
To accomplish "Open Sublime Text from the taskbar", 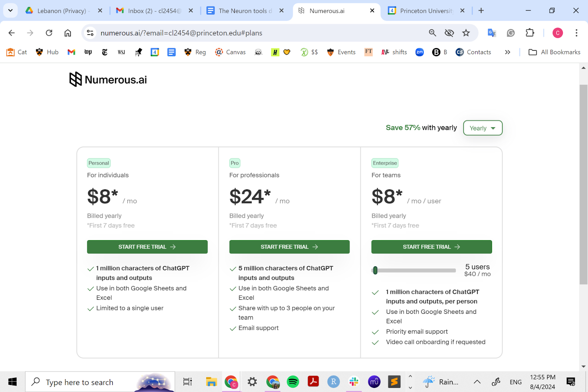I will (394, 382).
